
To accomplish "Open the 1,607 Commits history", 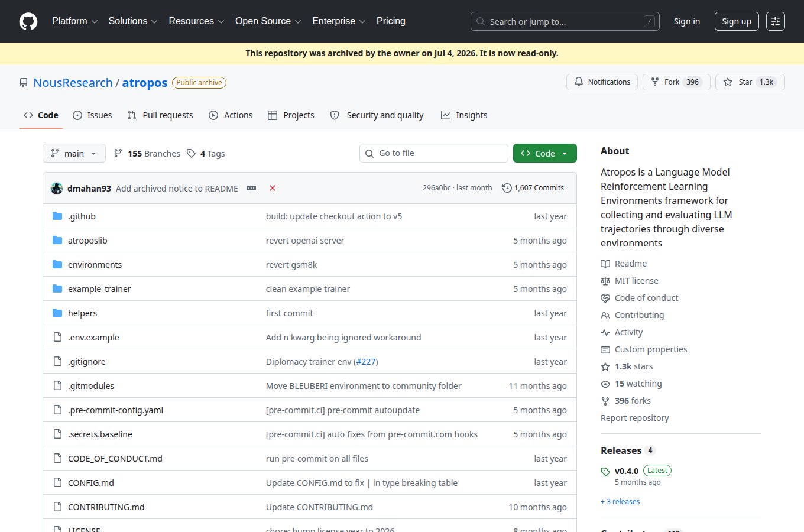I will [533, 188].
